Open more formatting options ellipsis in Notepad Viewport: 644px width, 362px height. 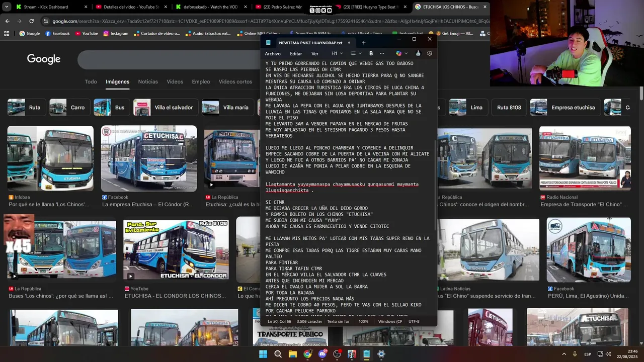(x=382, y=53)
